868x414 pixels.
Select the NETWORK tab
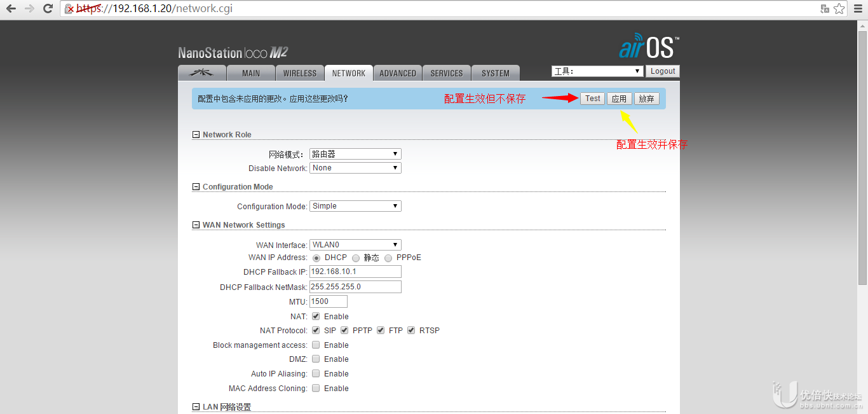[349, 72]
